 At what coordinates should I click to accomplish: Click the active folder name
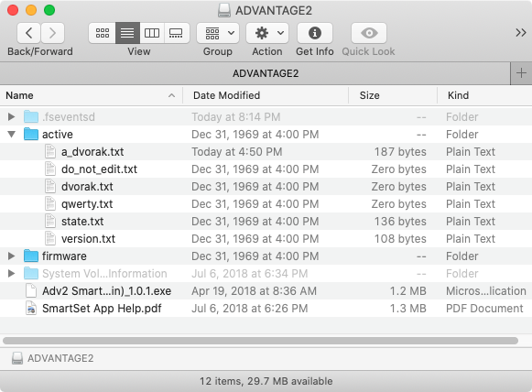pos(58,135)
